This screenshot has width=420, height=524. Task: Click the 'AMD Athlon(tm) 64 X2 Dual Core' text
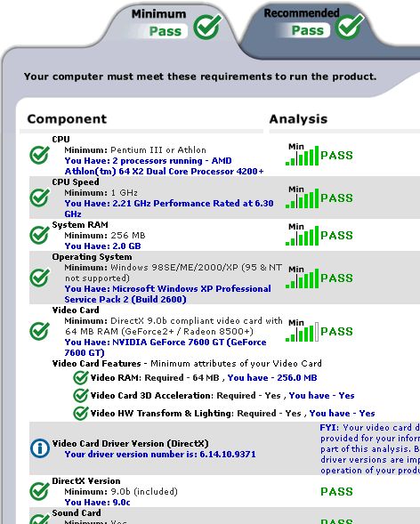[164, 166]
